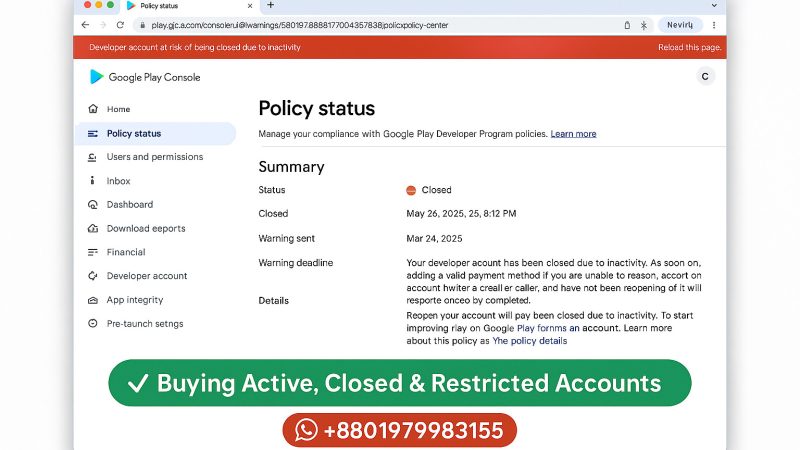Click the browser address bar URL
Viewport: 800px width, 450px height.
tap(299, 25)
